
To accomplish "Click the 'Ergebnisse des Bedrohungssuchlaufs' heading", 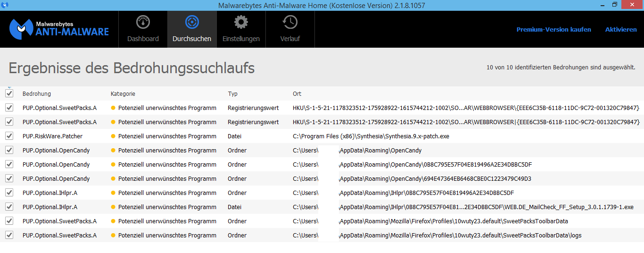I will click(132, 68).
